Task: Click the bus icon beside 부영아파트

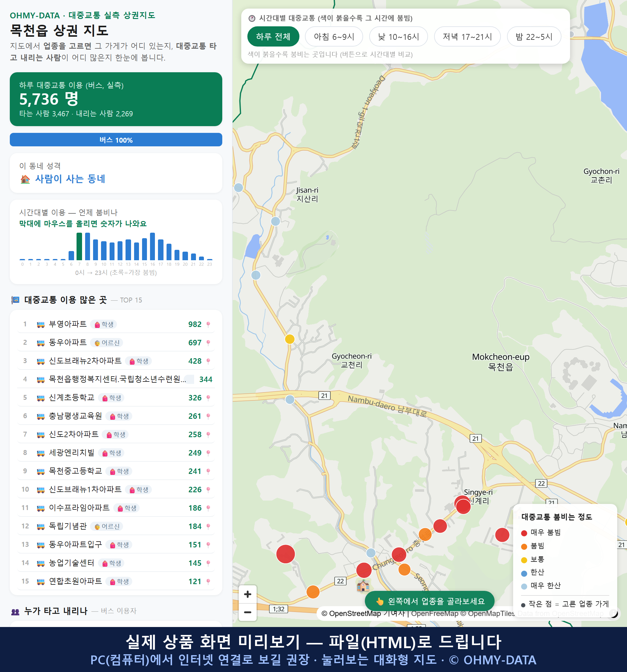Action: click(40, 325)
